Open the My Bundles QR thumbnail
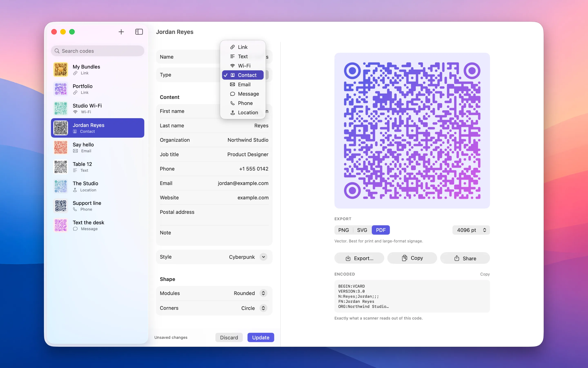This screenshot has height=368, width=588. tap(60, 70)
